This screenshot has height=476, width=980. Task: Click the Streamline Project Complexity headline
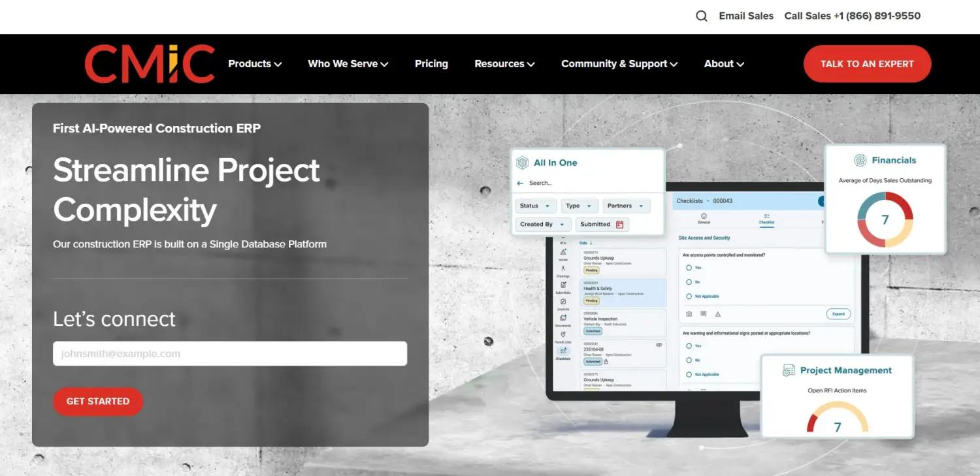(186, 190)
